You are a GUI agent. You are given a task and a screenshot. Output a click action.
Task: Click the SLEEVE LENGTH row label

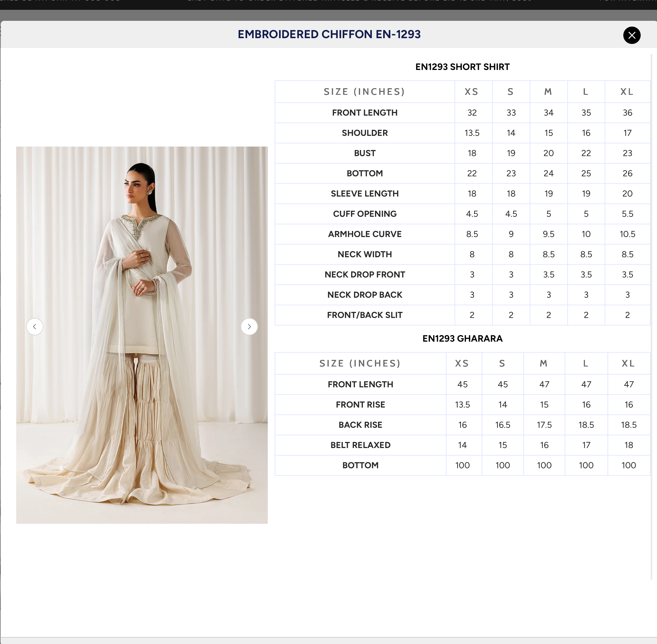pos(365,194)
